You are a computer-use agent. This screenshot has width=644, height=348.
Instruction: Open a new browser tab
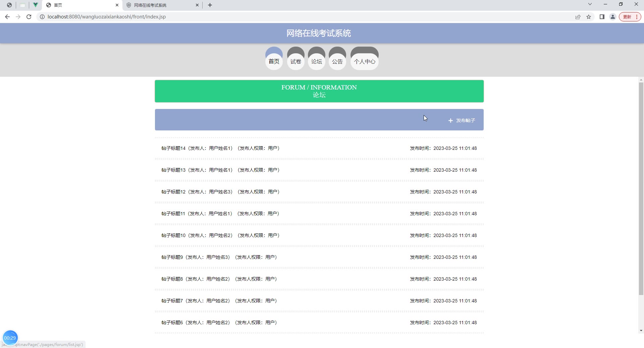click(x=210, y=5)
